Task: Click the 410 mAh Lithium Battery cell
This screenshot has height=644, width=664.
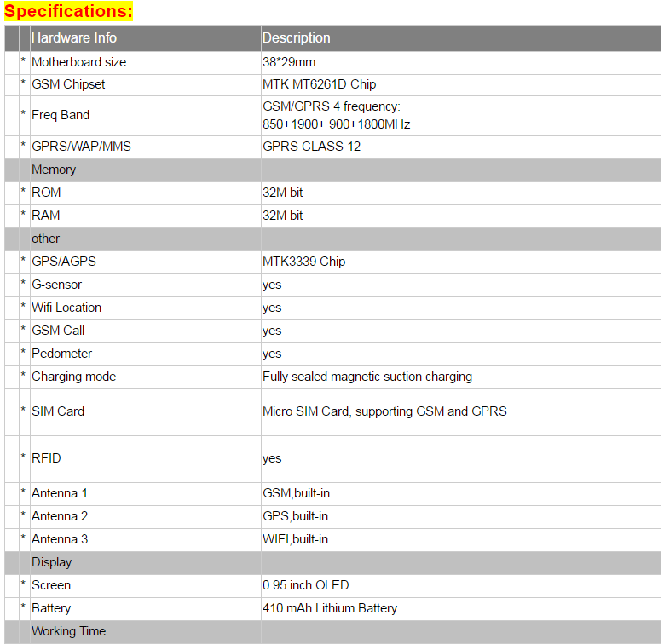Action: pyautogui.click(x=329, y=608)
